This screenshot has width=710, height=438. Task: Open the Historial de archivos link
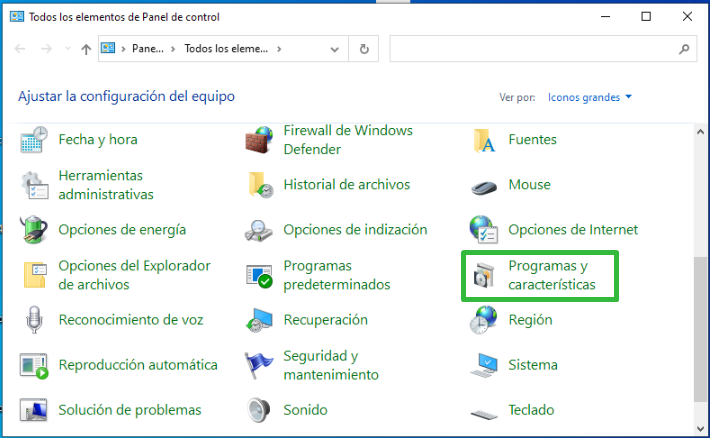pyautogui.click(x=346, y=184)
